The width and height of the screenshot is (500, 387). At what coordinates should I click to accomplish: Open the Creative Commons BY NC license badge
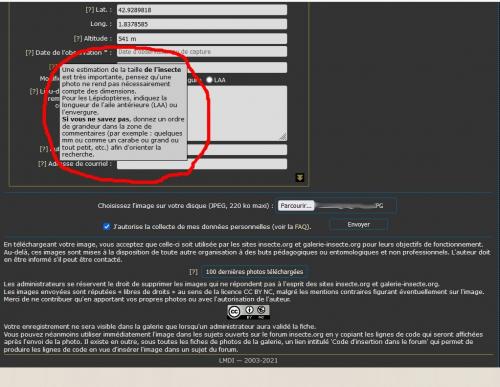(248, 312)
